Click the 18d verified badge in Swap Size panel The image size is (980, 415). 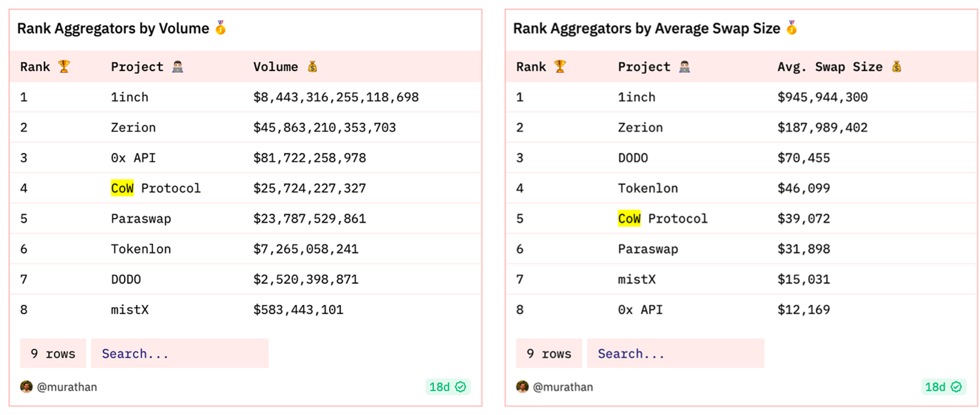pyautogui.click(x=943, y=387)
